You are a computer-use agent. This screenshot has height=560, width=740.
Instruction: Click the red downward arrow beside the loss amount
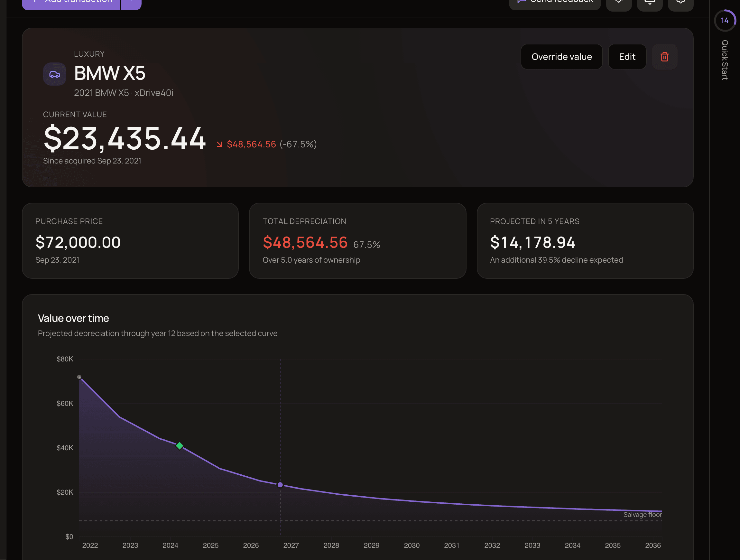(x=219, y=144)
